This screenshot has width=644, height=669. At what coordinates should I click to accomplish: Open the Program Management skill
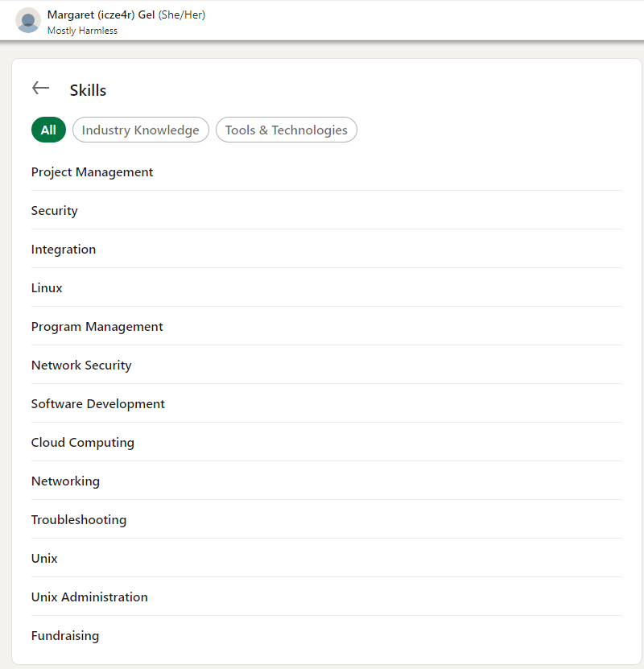(x=97, y=327)
